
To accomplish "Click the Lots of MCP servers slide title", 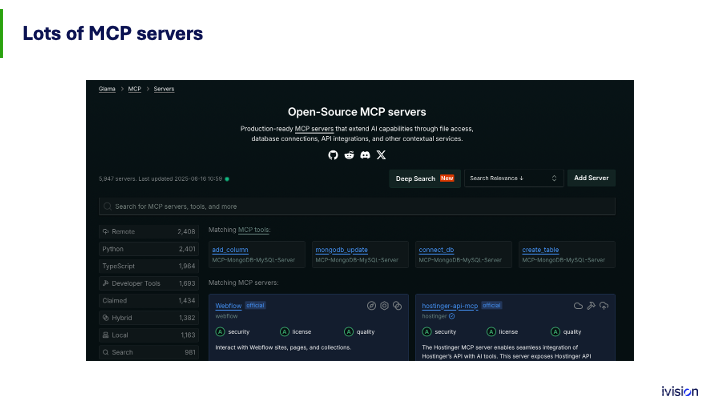I will pos(113,34).
